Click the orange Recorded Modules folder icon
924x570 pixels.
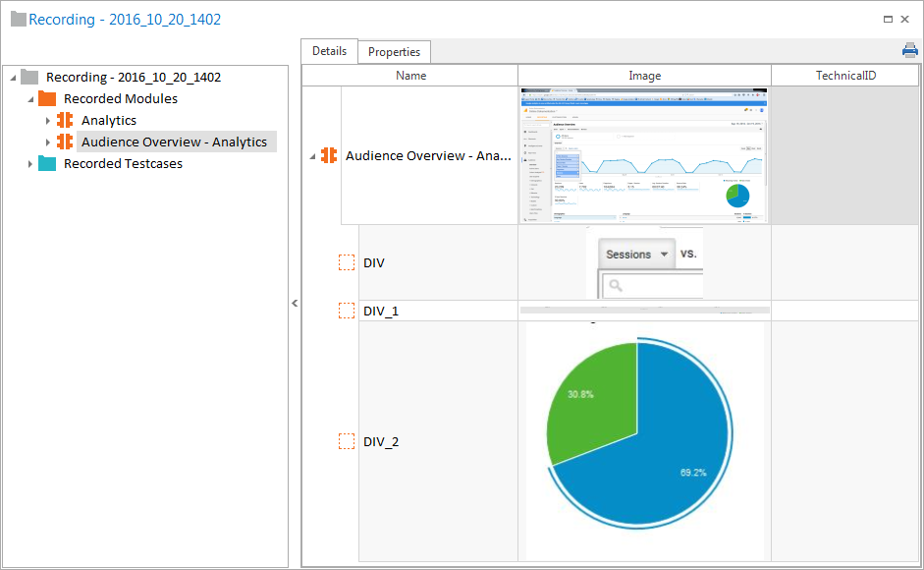point(47,98)
